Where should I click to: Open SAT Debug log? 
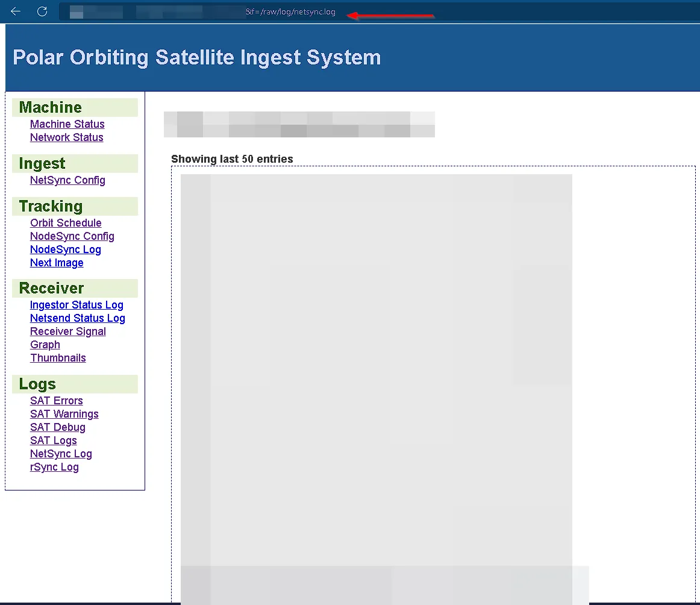coord(57,427)
